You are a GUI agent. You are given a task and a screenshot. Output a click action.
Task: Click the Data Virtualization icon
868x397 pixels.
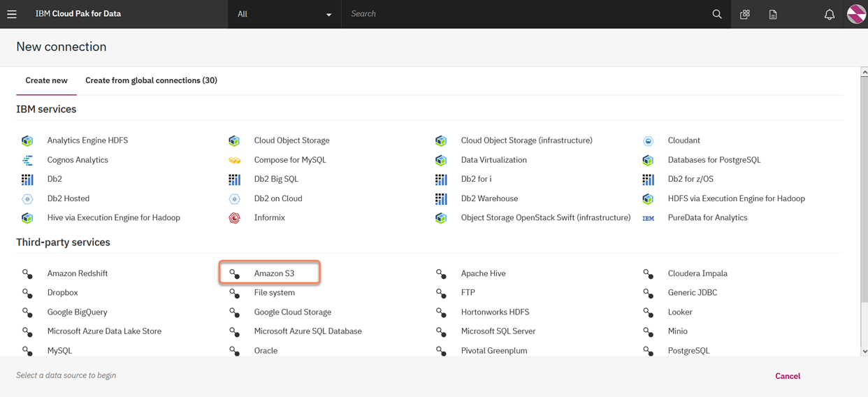(x=441, y=160)
